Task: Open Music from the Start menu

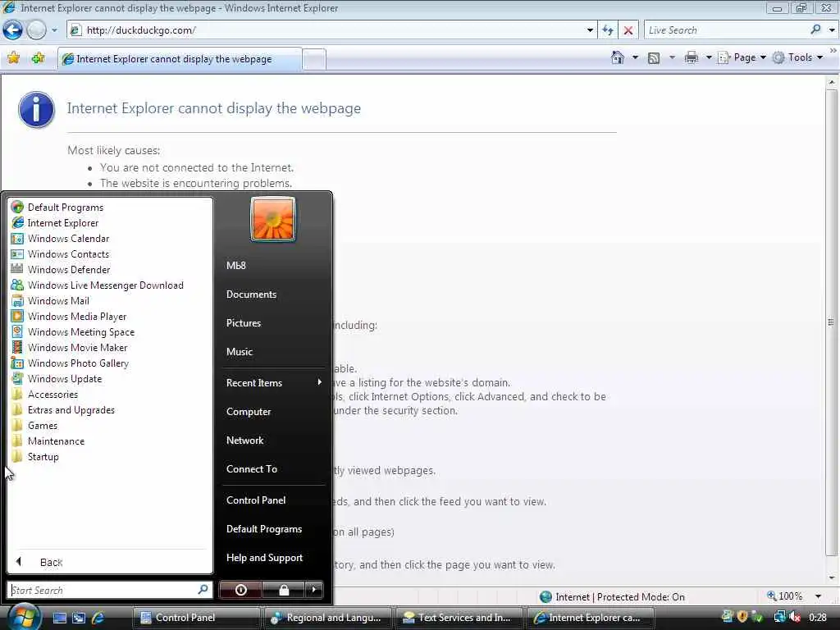Action: click(273, 352)
